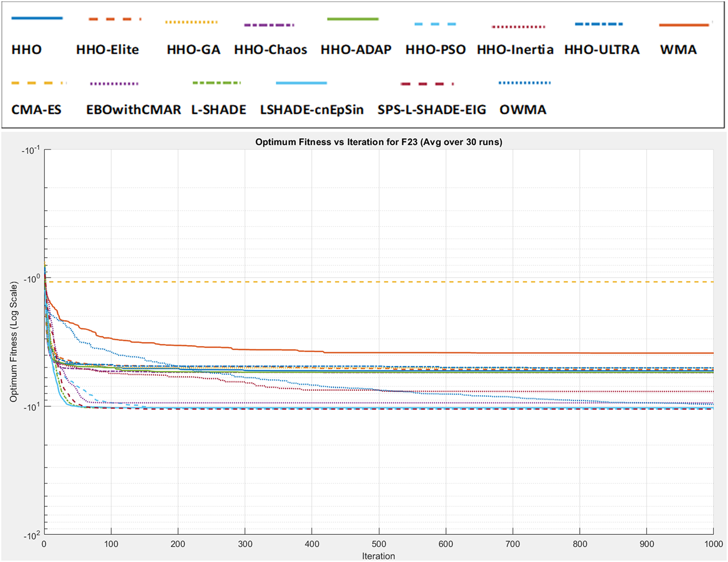Pick the LSHADE-cnEpSin legend label

pos(312,110)
